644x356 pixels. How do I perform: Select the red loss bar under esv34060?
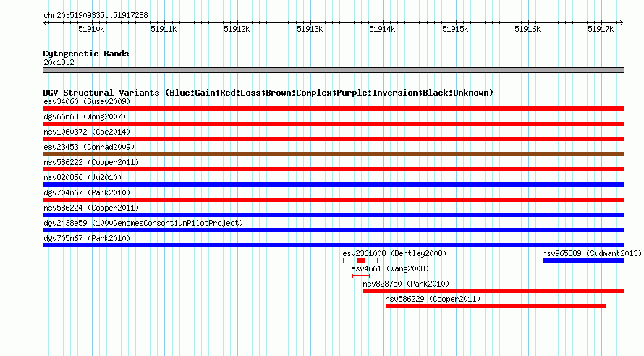tap(333, 109)
